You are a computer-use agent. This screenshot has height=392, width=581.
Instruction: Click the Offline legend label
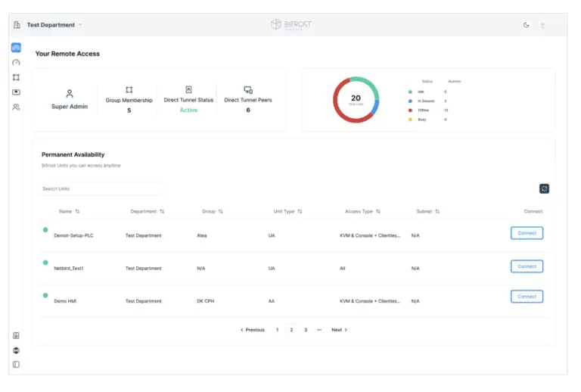click(423, 110)
